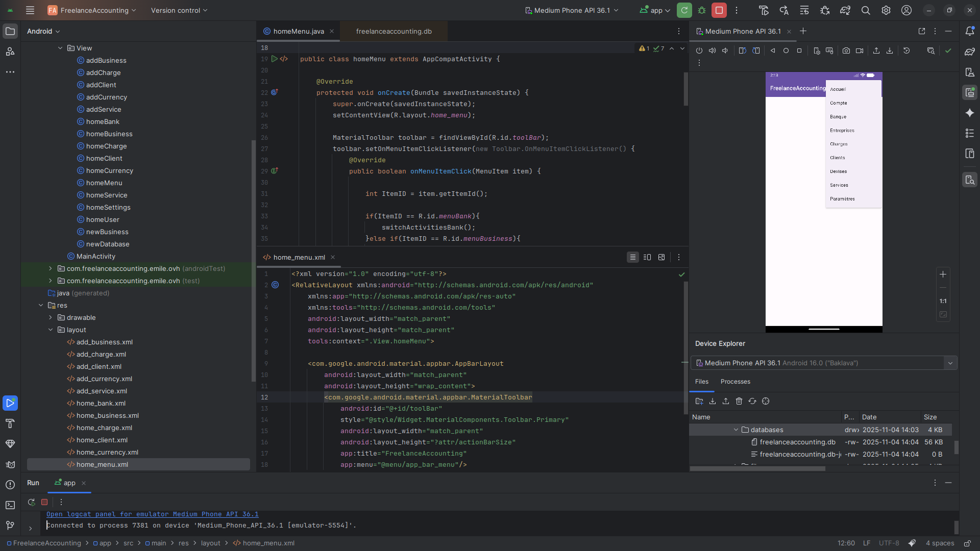Open the Version control menu
This screenshot has width=980, height=551.
179,10
